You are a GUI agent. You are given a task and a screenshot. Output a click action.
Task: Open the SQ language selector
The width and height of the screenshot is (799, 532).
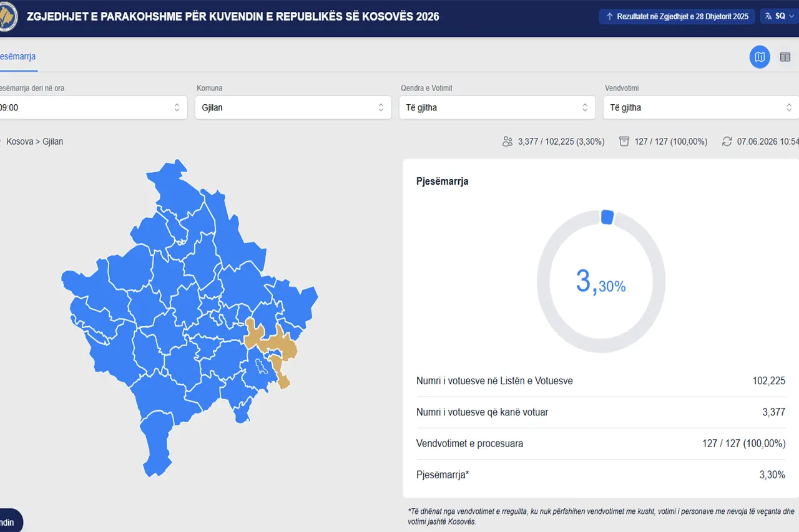point(779,17)
